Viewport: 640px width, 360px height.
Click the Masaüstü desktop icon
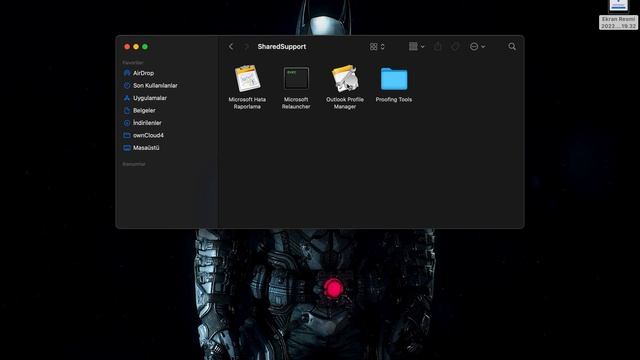[x=127, y=148]
